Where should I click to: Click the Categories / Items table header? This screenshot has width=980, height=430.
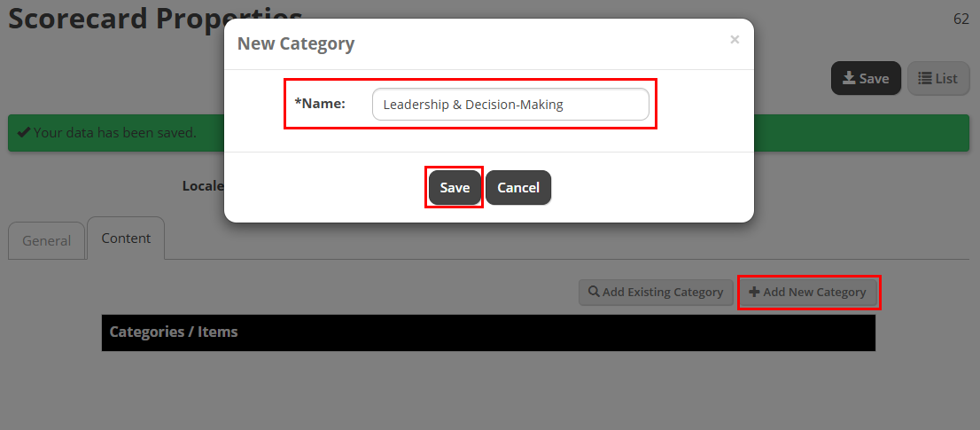tap(488, 332)
